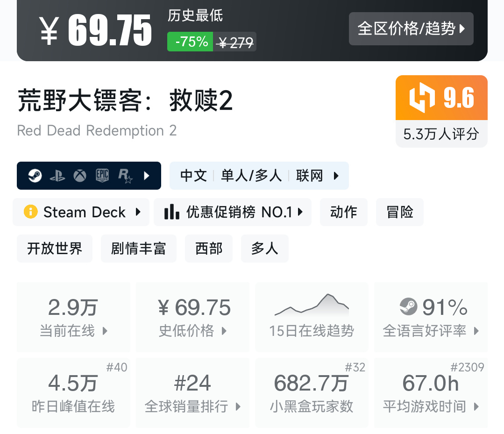Open 全区价格/趋势 price trends

click(411, 29)
